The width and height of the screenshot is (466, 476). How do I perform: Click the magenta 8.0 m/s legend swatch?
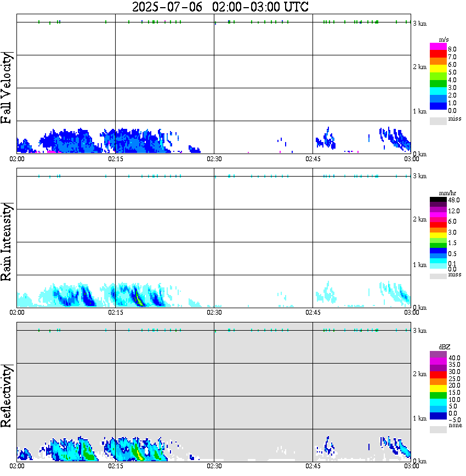coord(438,47)
